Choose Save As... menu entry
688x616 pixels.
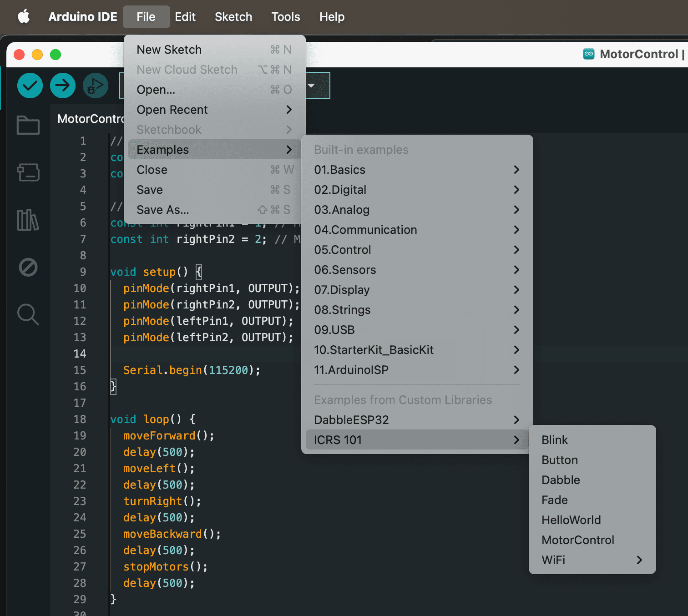coord(214,210)
